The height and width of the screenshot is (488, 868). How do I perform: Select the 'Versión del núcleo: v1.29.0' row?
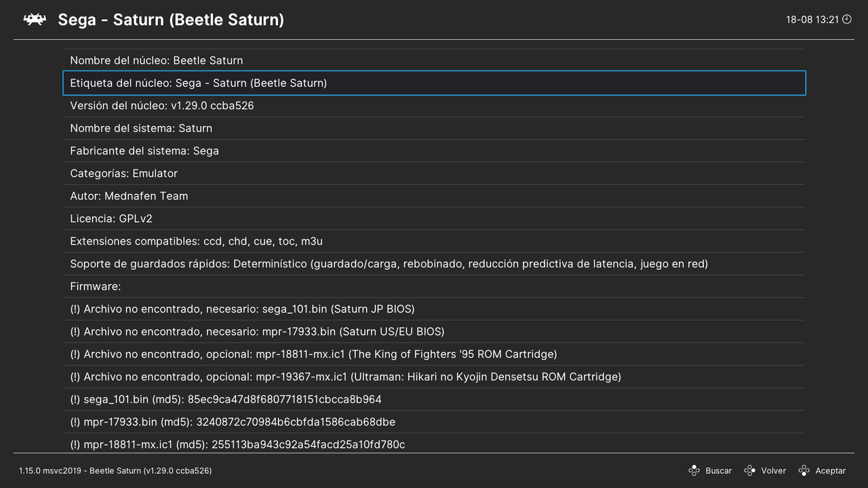point(434,106)
